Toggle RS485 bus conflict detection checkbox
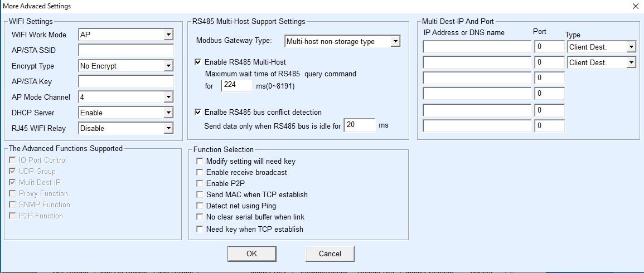644x273 pixels. tap(199, 112)
